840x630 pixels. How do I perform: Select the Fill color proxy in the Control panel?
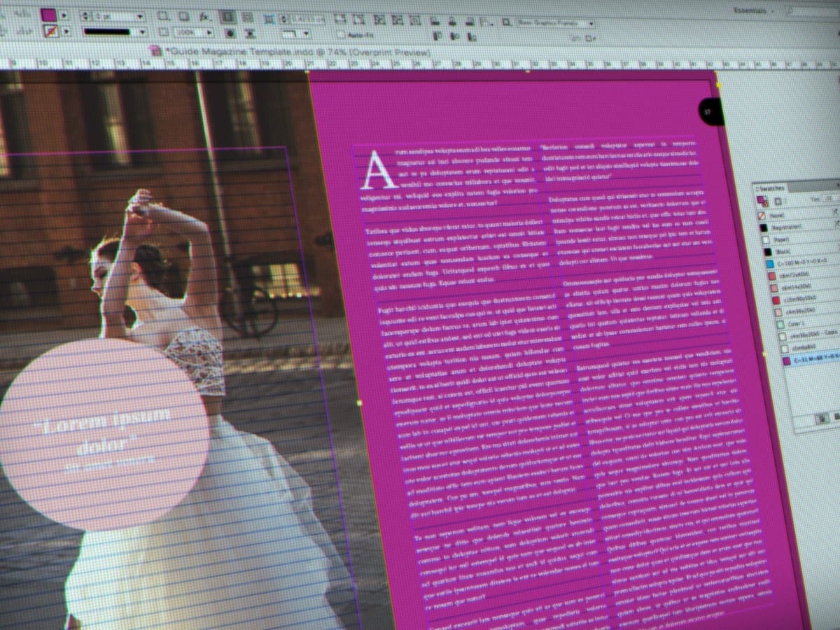pyautogui.click(x=48, y=15)
